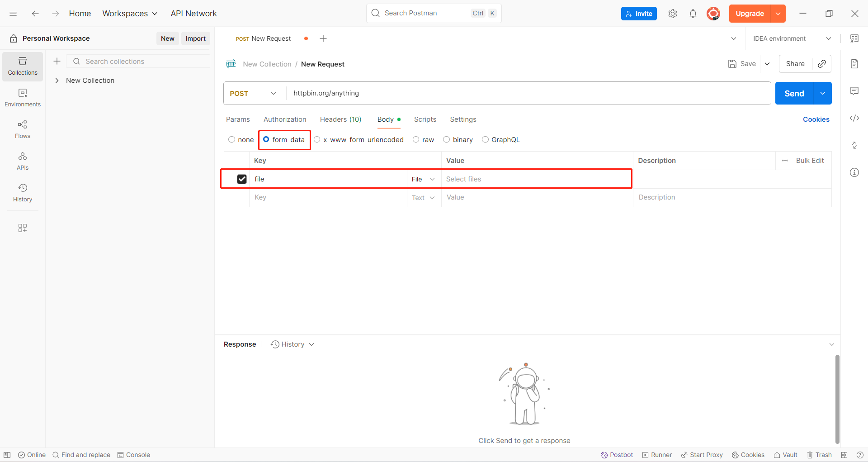This screenshot has width=868, height=462.
Task: Open the code snippet panel on the right
Action: point(854,118)
